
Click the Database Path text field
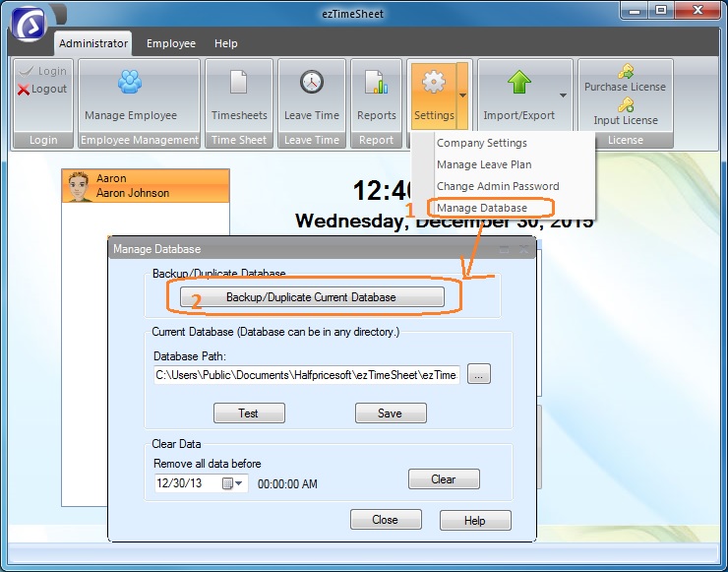[x=306, y=374]
